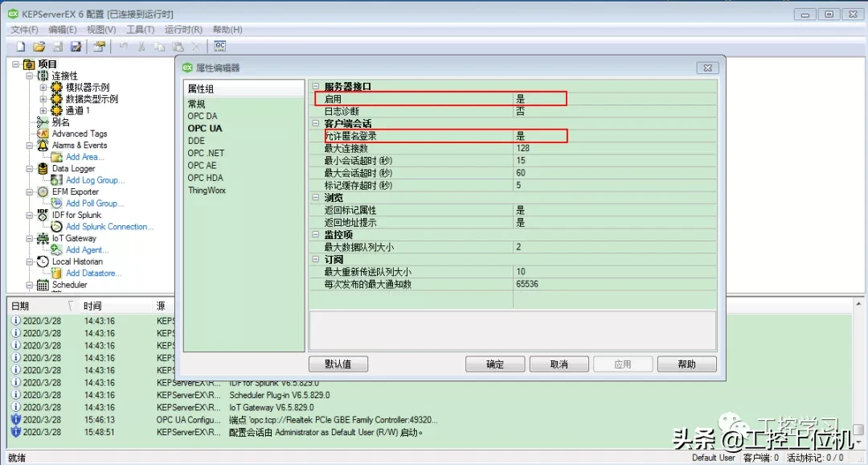This screenshot has height=465, width=868.
Task: Collapse the 项目 root tree node
Action: point(15,64)
